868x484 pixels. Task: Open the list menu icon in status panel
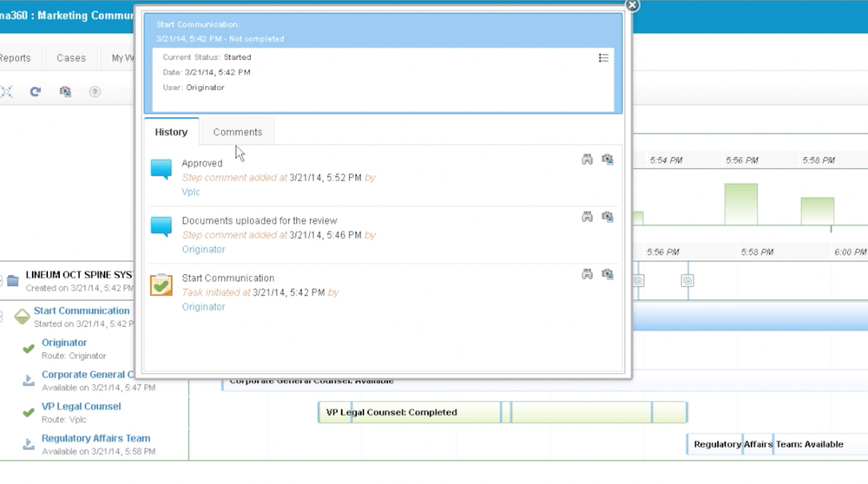[603, 57]
